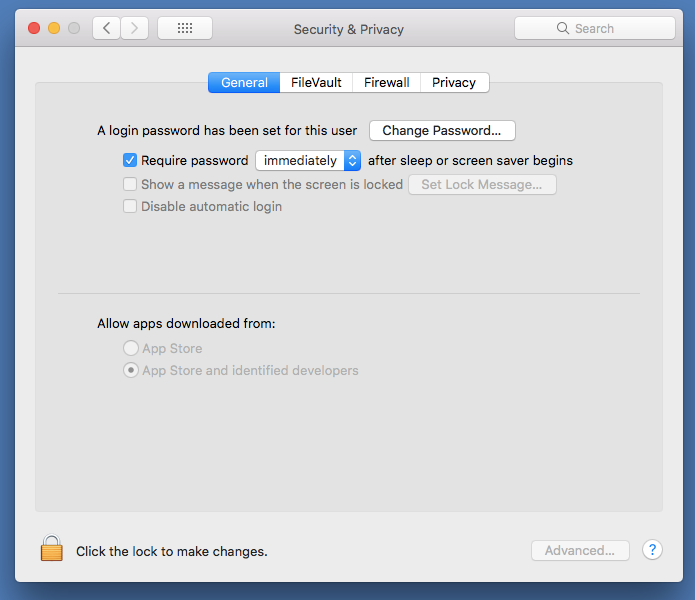Click the Change Password button

tap(442, 131)
